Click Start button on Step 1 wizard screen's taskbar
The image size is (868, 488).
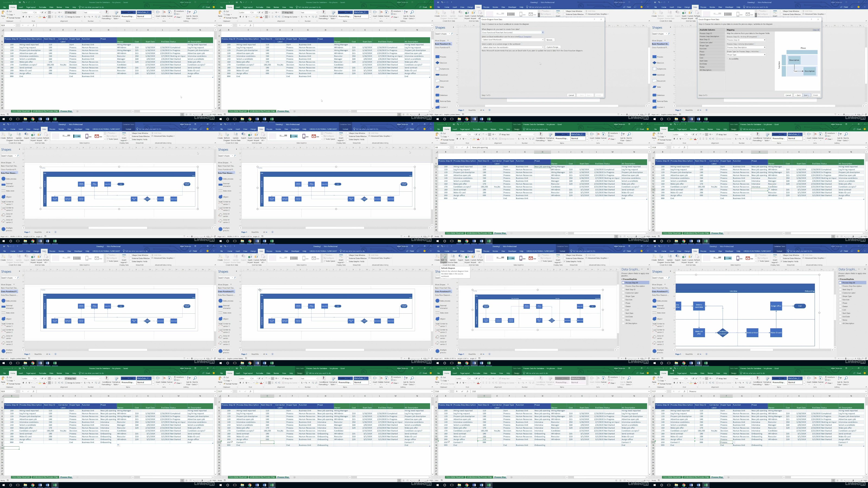click(438, 119)
